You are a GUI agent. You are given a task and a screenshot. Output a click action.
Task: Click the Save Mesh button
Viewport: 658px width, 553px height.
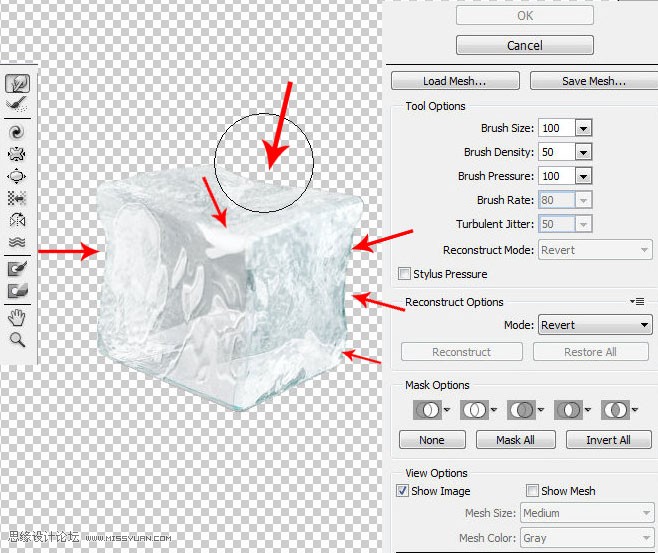click(594, 81)
